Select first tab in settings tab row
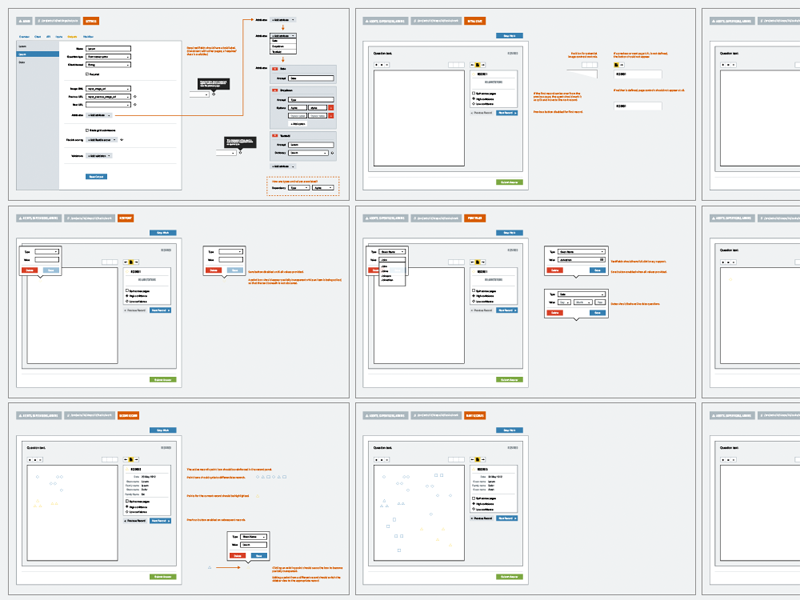Viewport: 800px width, 600px height. (24, 37)
